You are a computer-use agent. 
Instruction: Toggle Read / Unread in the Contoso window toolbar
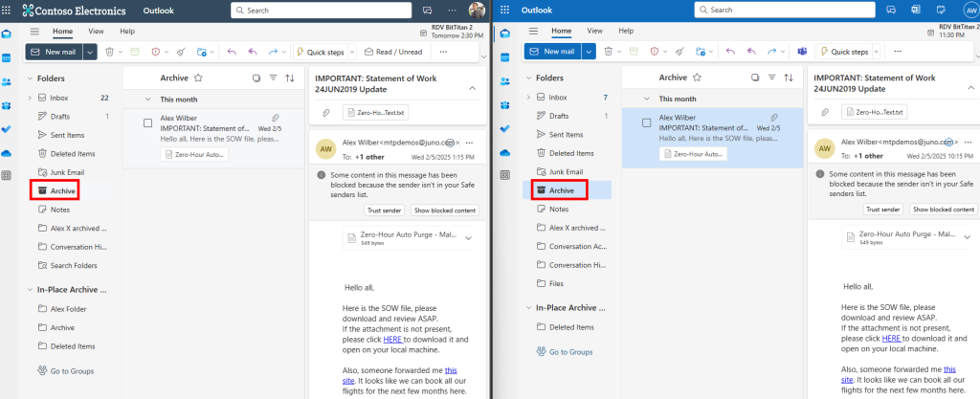click(x=393, y=52)
